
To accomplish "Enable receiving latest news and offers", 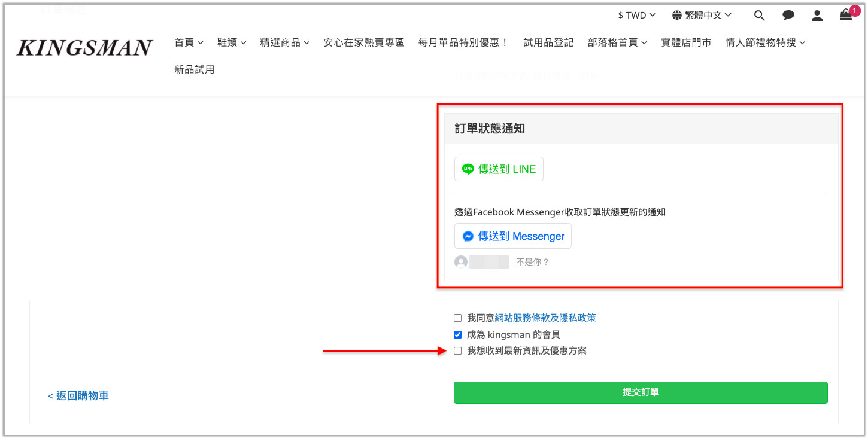I will pos(458,351).
